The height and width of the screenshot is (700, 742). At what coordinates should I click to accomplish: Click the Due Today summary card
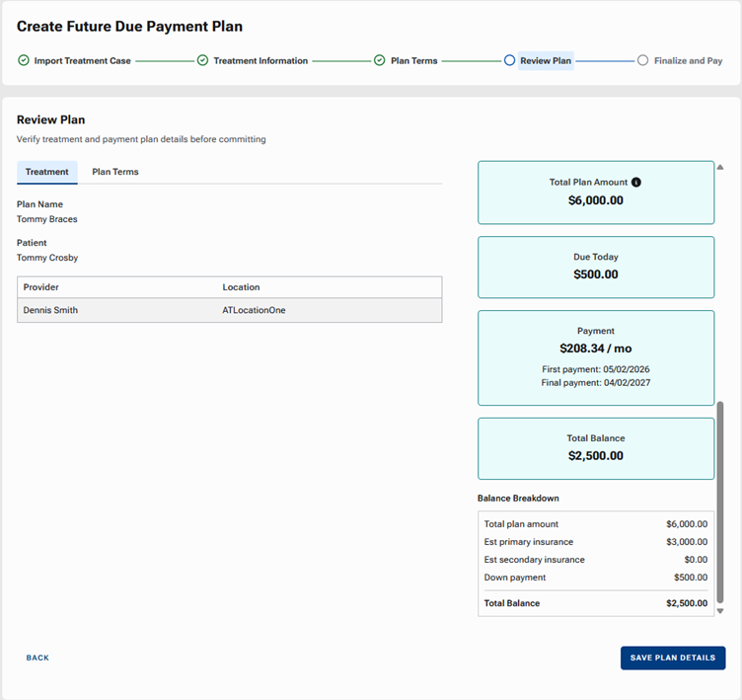pos(595,267)
